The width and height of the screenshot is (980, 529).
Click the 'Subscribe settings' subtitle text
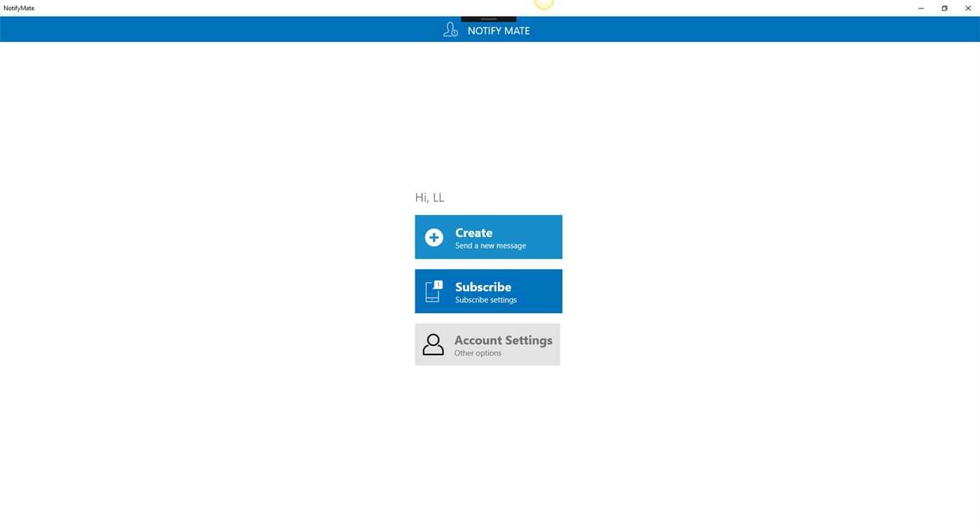(485, 299)
